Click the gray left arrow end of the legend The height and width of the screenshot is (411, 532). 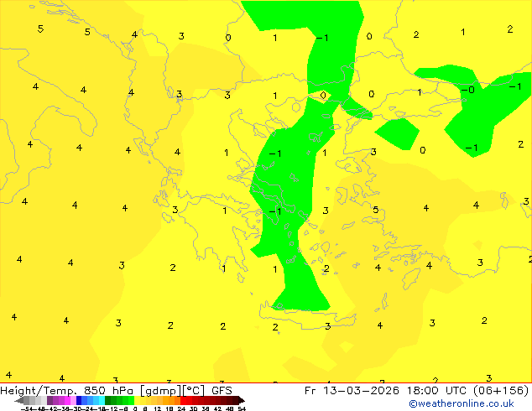(19, 400)
